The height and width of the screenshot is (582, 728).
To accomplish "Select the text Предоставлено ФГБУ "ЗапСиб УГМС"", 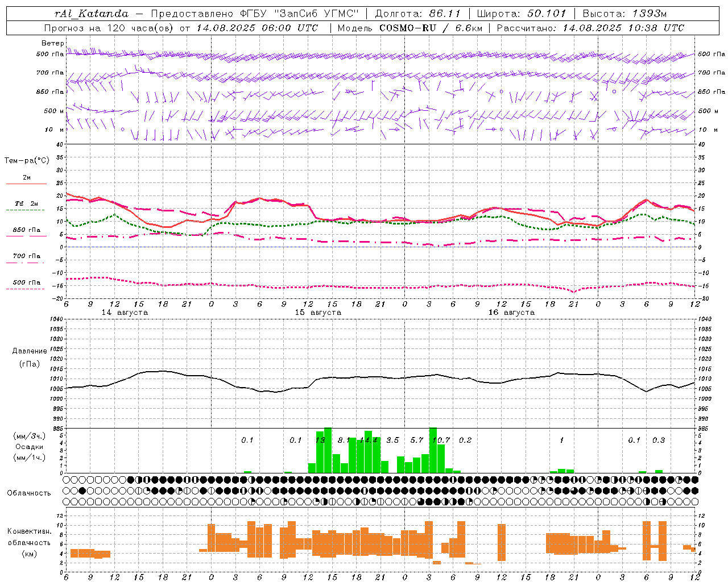I will [255, 14].
